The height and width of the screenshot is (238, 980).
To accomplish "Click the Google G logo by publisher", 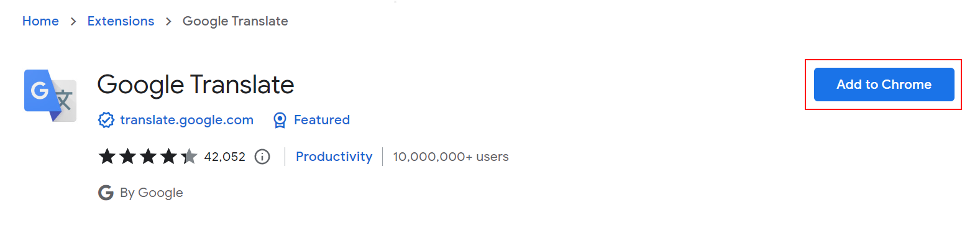I will pyautogui.click(x=106, y=193).
